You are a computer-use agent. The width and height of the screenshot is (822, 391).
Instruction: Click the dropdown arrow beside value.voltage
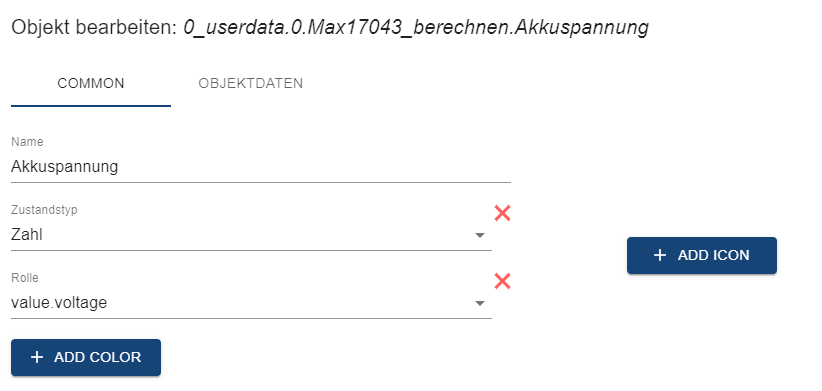pos(479,303)
